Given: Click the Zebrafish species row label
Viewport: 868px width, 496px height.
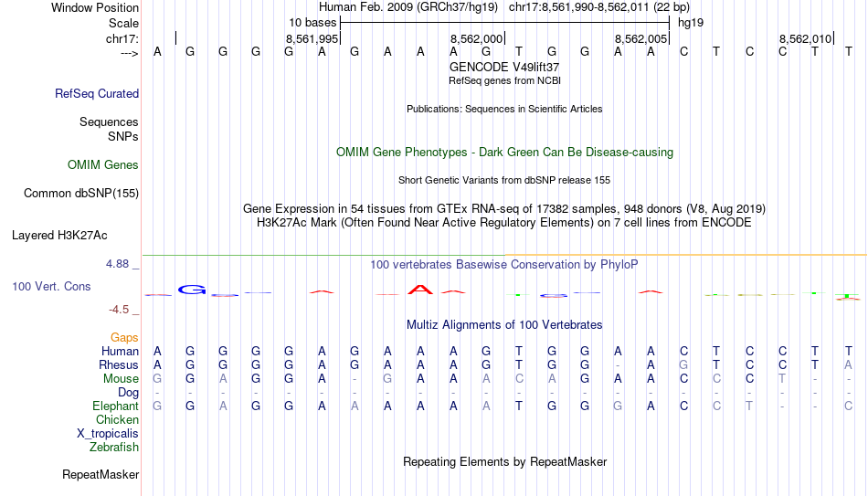Looking at the screenshot, I should click(x=114, y=448).
